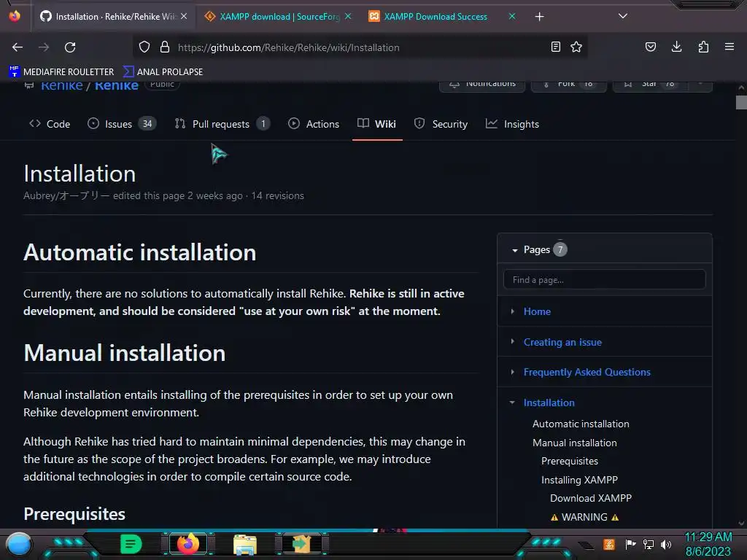Open the Action Center flag tray icon
Screen dimensions: 747x560
[x=630, y=544]
